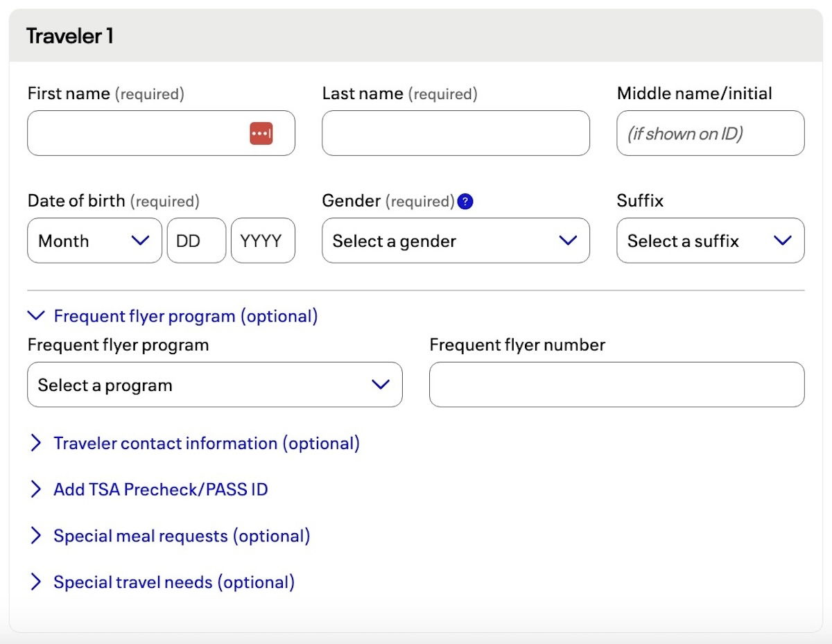This screenshot has height=644, width=832.
Task: Open the Add TSA Precheck/PASS ID link
Action: (x=160, y=489)
